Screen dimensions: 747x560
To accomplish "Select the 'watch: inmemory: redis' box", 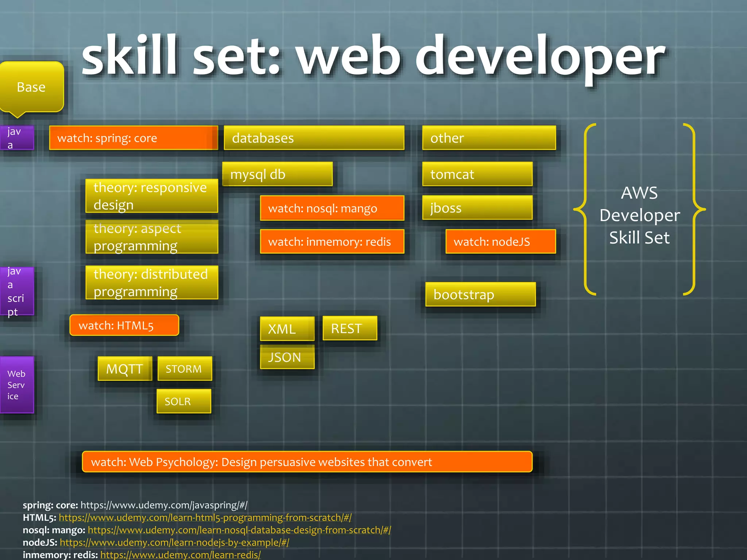I will coord(332,241).
